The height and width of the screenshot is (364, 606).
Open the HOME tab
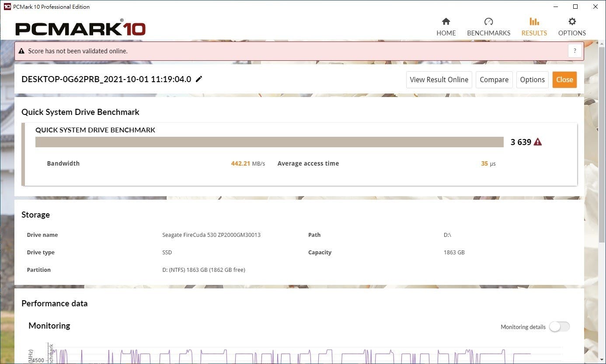446,27
